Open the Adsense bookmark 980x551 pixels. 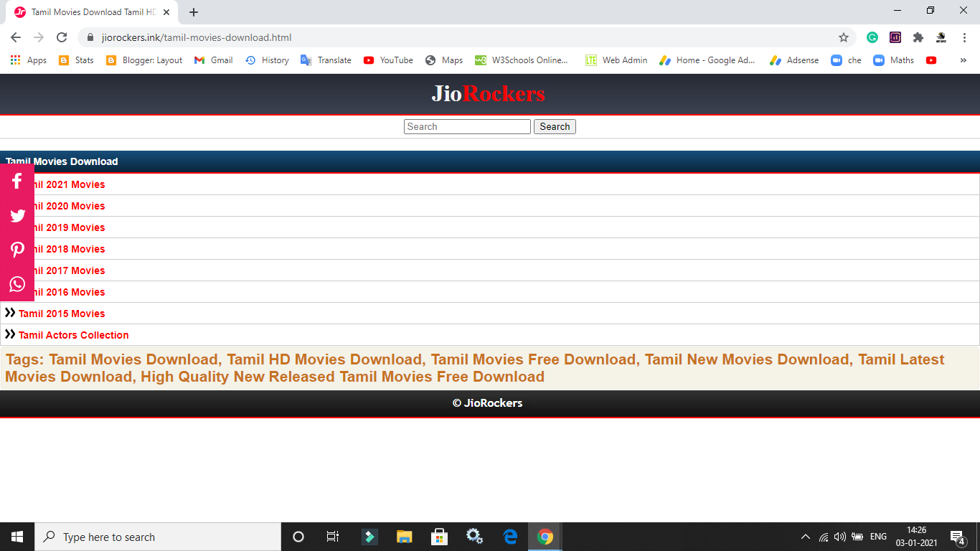point(794,60)
